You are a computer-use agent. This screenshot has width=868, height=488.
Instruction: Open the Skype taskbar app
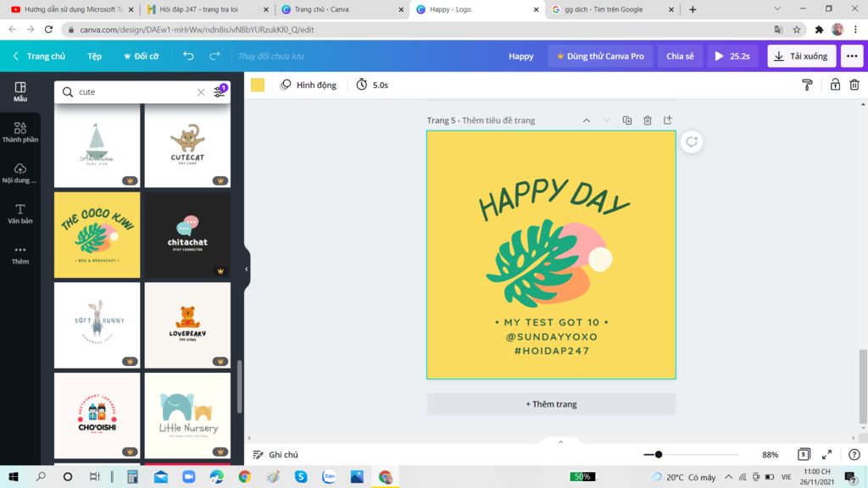point(301,476)
